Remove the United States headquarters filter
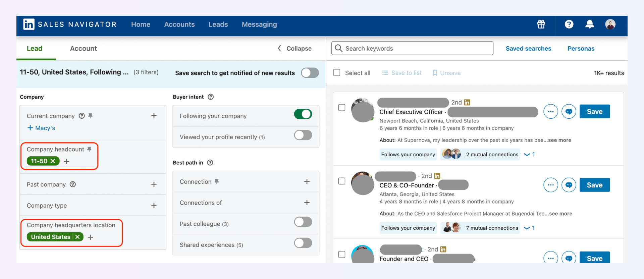 [x=77, y=237]
